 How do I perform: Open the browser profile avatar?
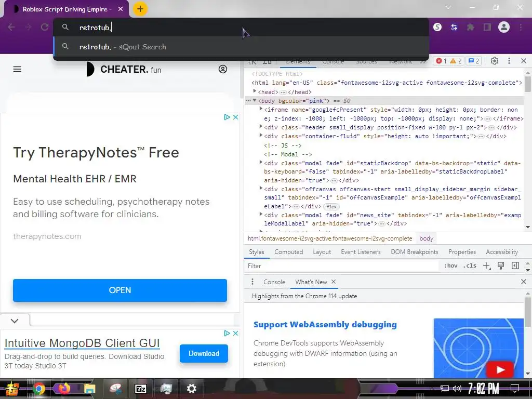click(x=504, y=27)
